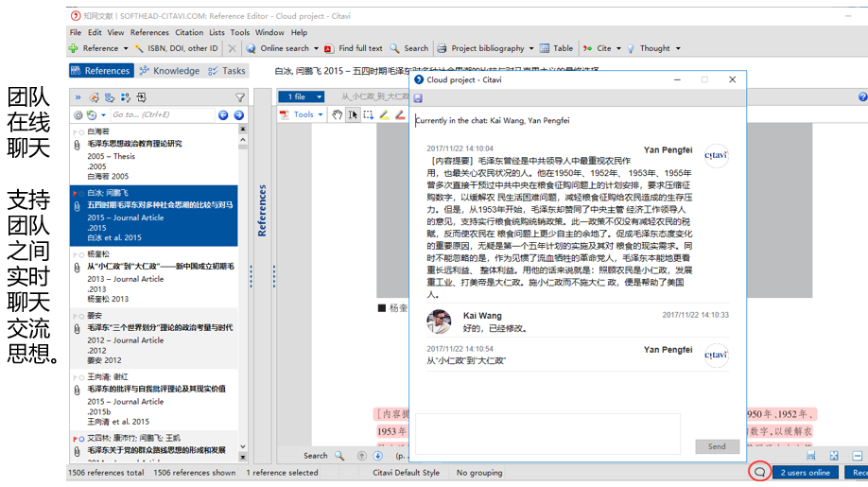Click Find full text PDF icon
This screenshot has width=868, height=487.
[x=329, y=49]
